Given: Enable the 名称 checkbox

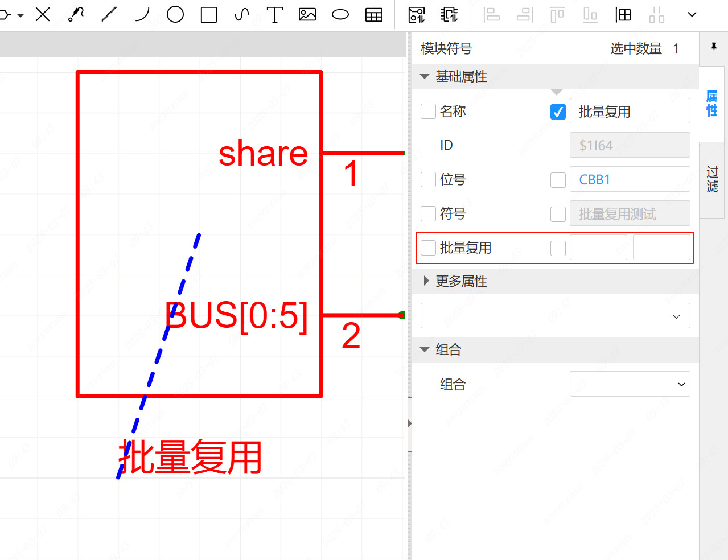Looking at the screenshot, I should coord(428,112).
